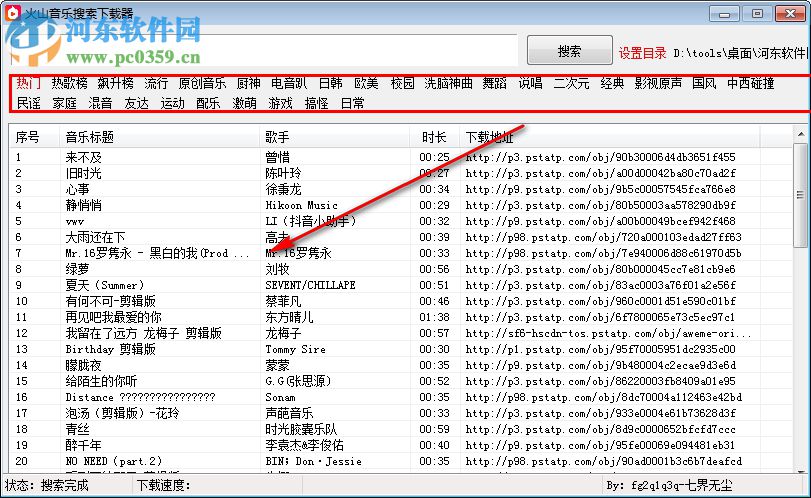Open the 日韩 category
811x498 pixels.
[330, 83]
